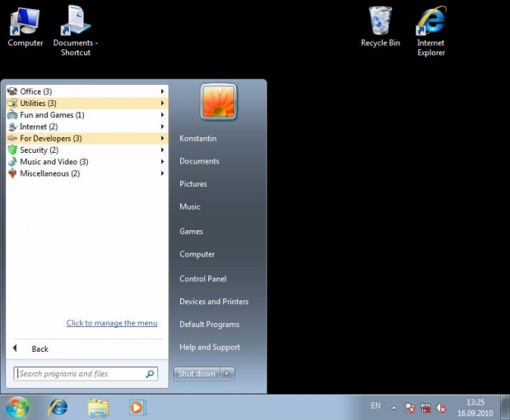Click the Music and Video note icon
The width and height of the screenshot is (510, 420).
pyautogui.click(x=12, y=162)
